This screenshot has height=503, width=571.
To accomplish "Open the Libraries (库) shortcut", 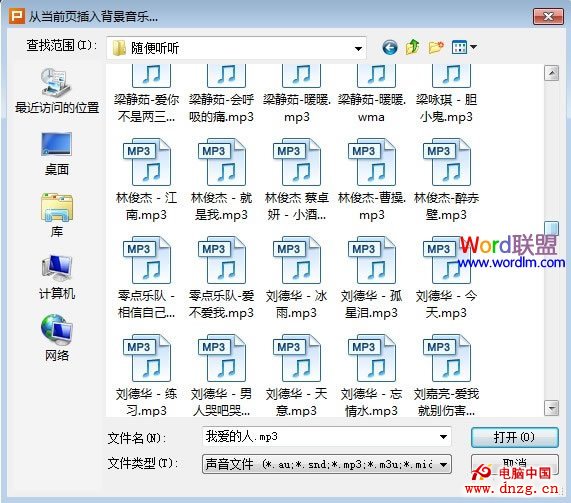I will (x=57, y=216).
